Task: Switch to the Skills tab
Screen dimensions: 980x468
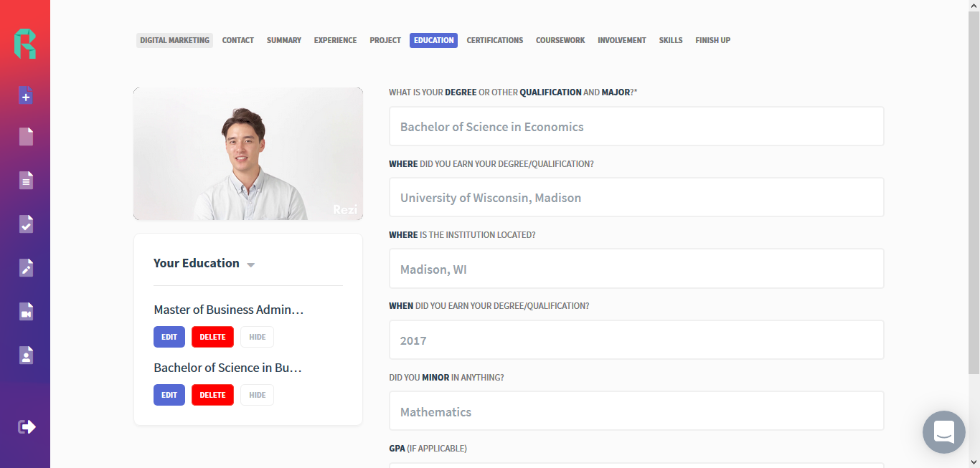Action: [671, 40]
